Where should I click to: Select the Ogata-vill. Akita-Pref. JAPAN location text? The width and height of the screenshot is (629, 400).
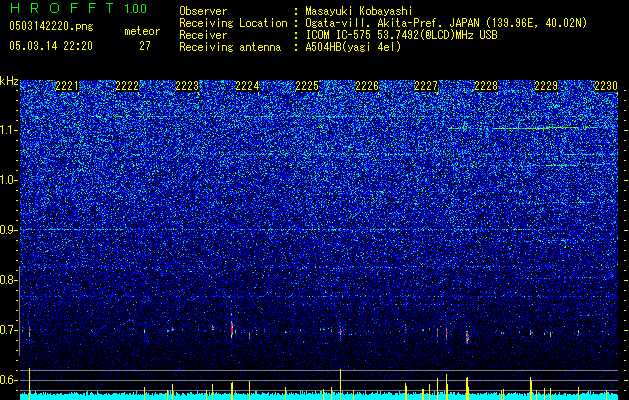(x=446, y=23)
